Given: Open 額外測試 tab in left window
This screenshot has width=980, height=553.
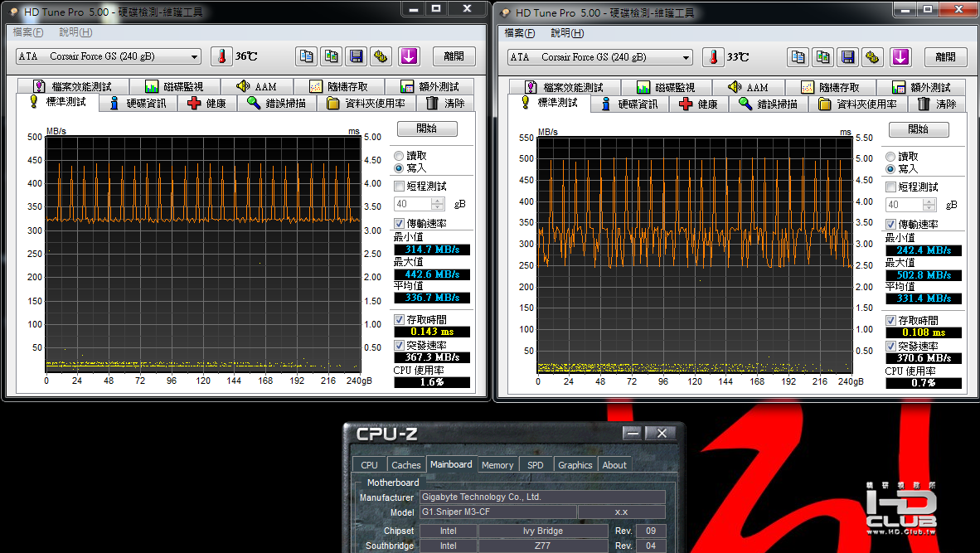Looking at the screenshot, I should click(430, 86).
